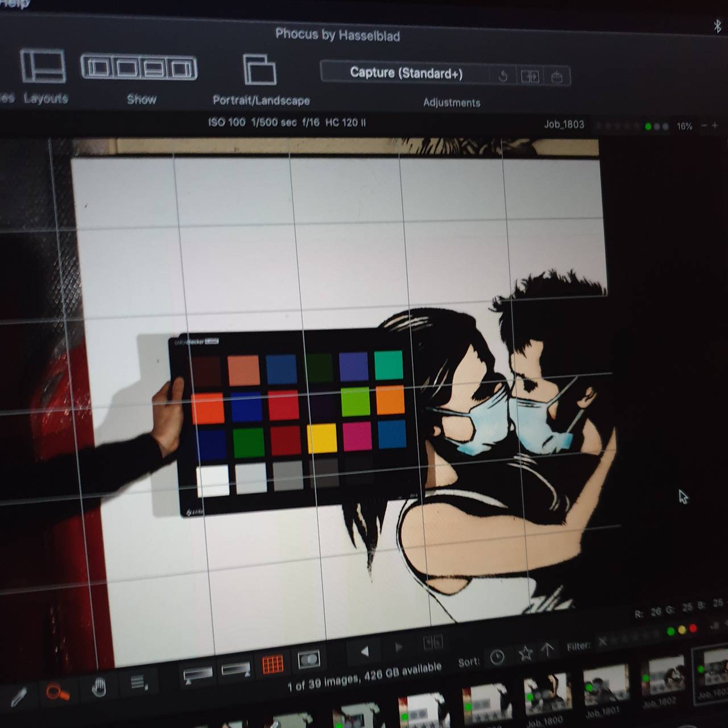The image size is (728, 728).
Task: Go to previous image with left arrow
Action: (x=365, y=652)
